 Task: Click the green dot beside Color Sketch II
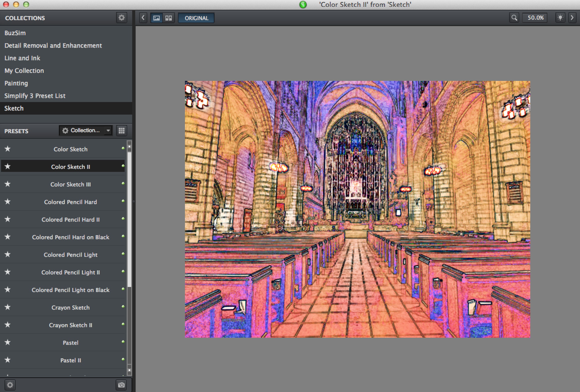123,166
